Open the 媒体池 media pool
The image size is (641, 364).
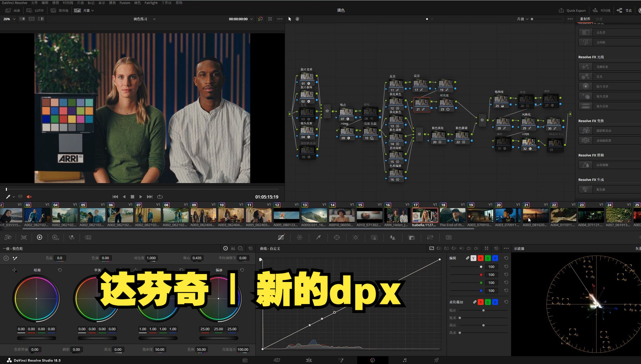tap(59, 10)
